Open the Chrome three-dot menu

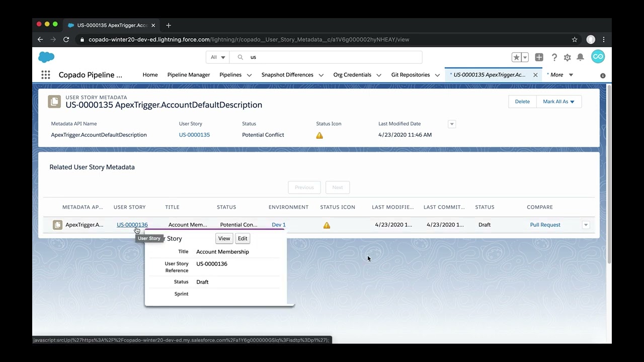[604, 39]
